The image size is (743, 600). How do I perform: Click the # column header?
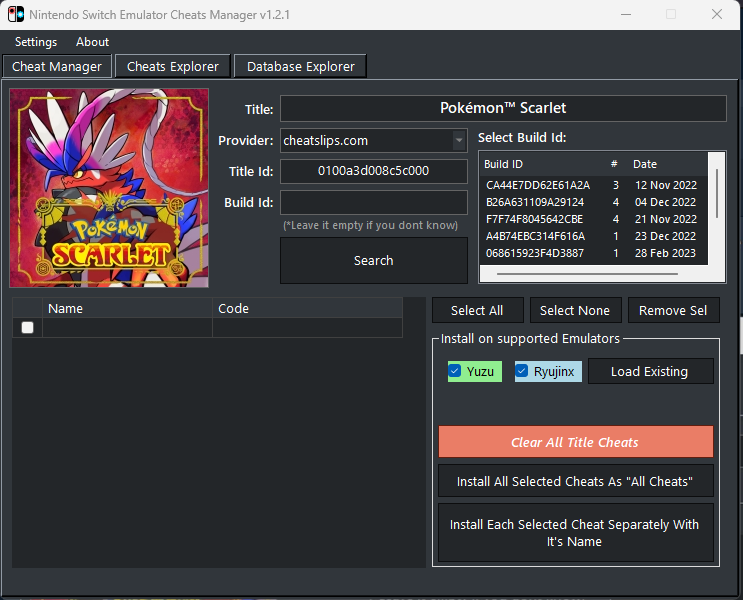click(614, 164)
